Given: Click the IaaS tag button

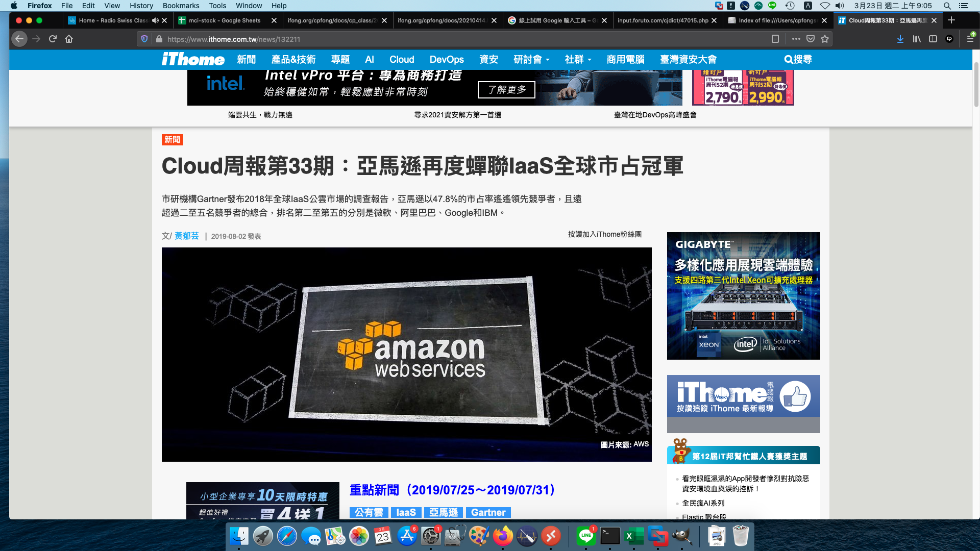Looking at the screenshot, I should tap(406, 512).
